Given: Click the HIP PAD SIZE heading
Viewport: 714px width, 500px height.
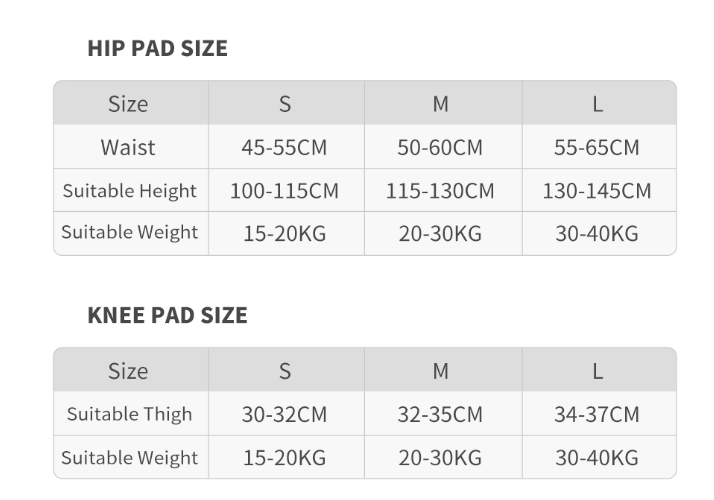Looking at the screenshot, I should (x=157, y=48).
